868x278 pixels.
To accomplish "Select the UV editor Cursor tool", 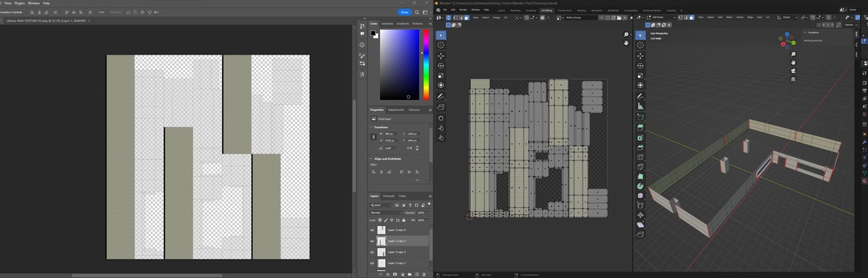I will [440, 45].
